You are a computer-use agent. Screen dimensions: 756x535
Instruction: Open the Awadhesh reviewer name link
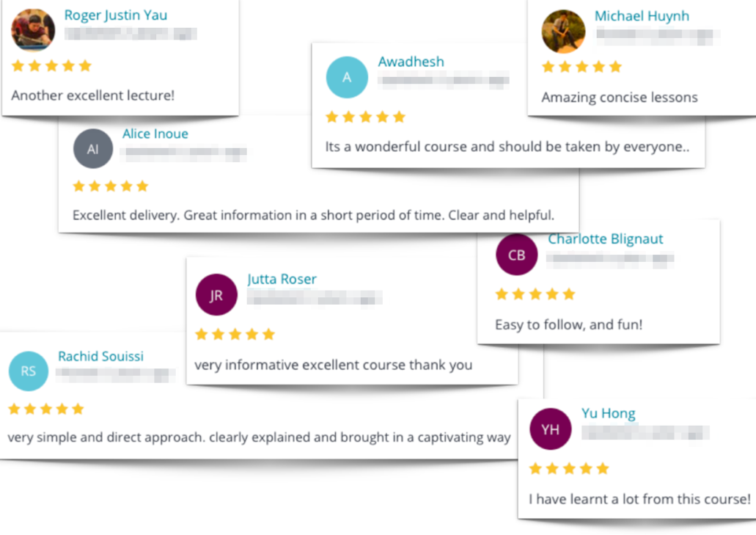[411, 62]
